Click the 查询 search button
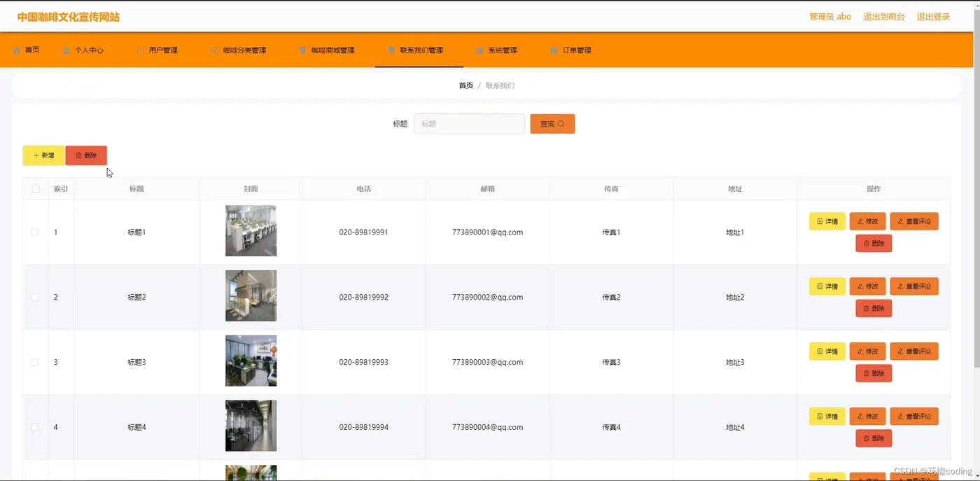The height and width of the screenshot is (481, 980). coord(552,124)
